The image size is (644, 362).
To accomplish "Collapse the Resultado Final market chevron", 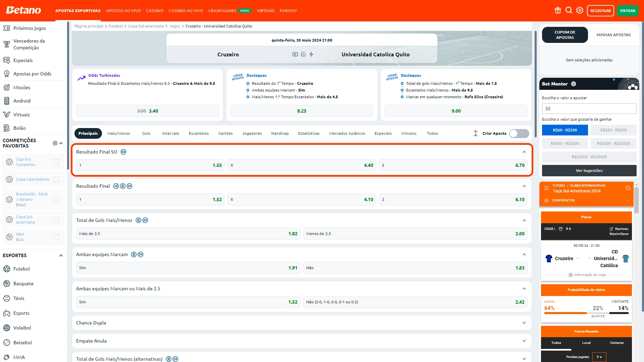I will coord(524,186).
